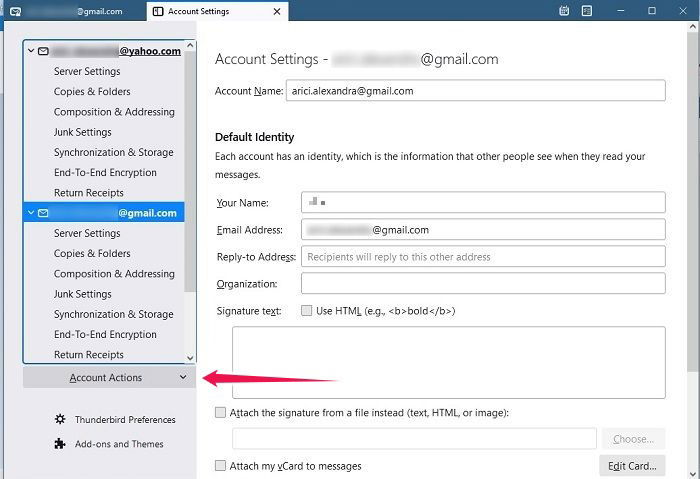Tick Attach my vCard to messages
This screenshot has height=479, width=700.
tap(221, 466)
